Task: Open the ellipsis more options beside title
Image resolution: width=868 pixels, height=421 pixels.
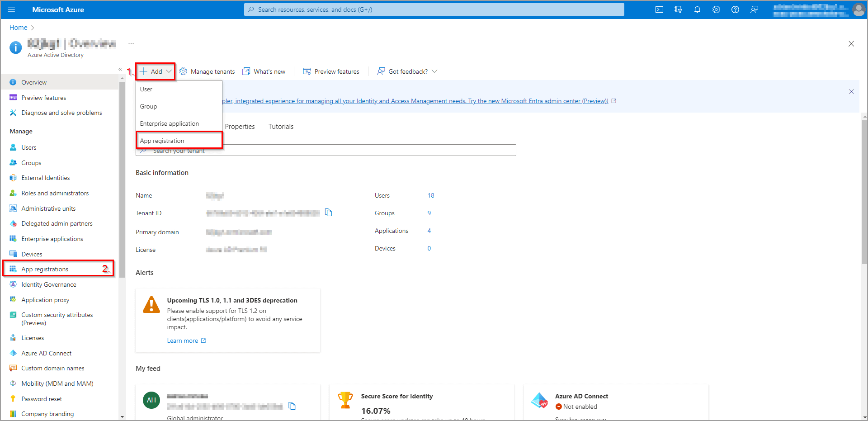Action: click(x=131, y=44)
